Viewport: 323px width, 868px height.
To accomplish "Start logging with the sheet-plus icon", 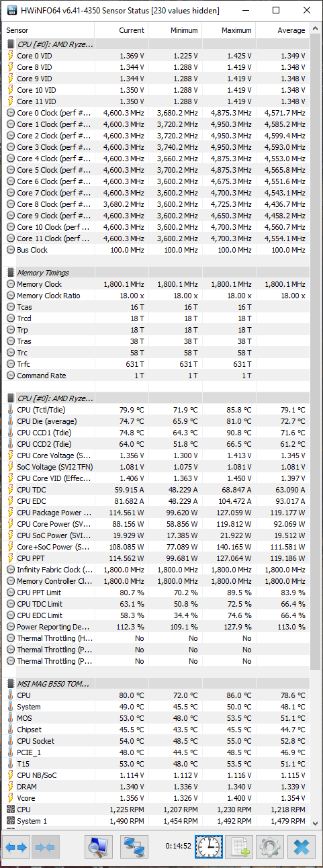I will pos(238,847).
